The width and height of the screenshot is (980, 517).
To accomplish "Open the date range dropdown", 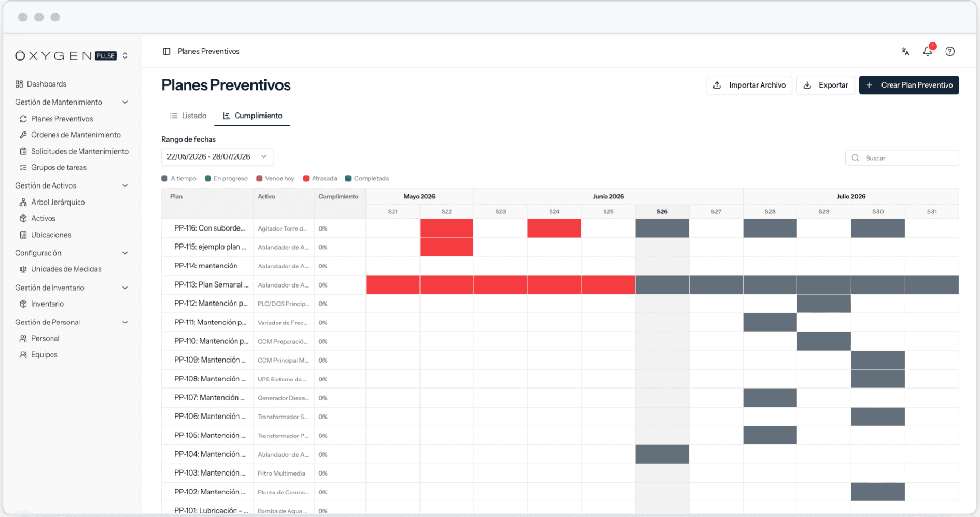I will point(217,156).
